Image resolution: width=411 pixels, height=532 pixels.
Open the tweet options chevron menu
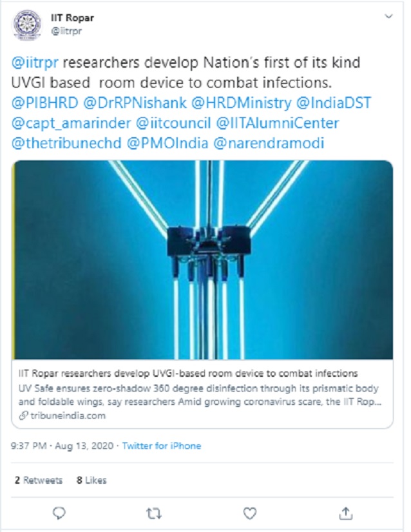click(x=388, y=15)
